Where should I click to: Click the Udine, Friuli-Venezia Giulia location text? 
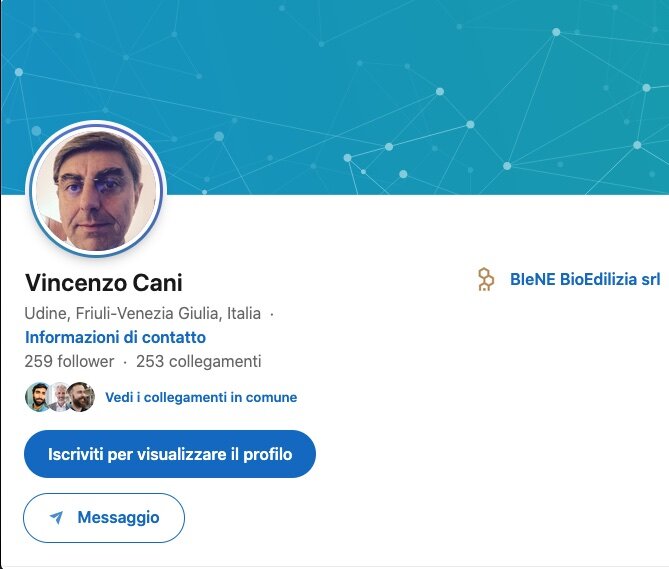(142, 313)
